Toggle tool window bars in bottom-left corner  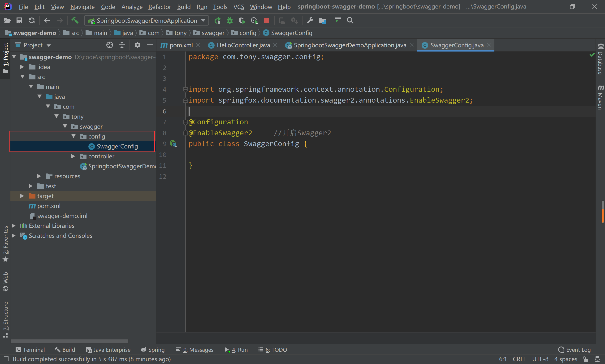[x=5, y=359]
